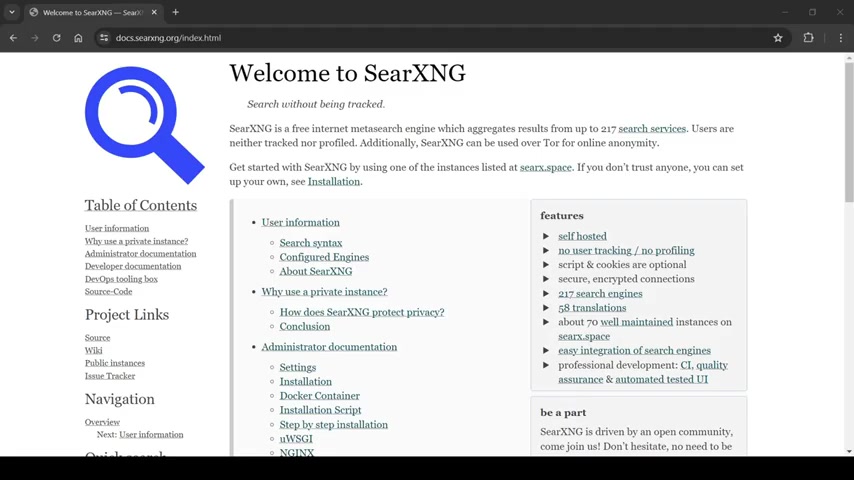854x480 pixels.
Task: Open the uWSGI link
Action: point(296,439)
